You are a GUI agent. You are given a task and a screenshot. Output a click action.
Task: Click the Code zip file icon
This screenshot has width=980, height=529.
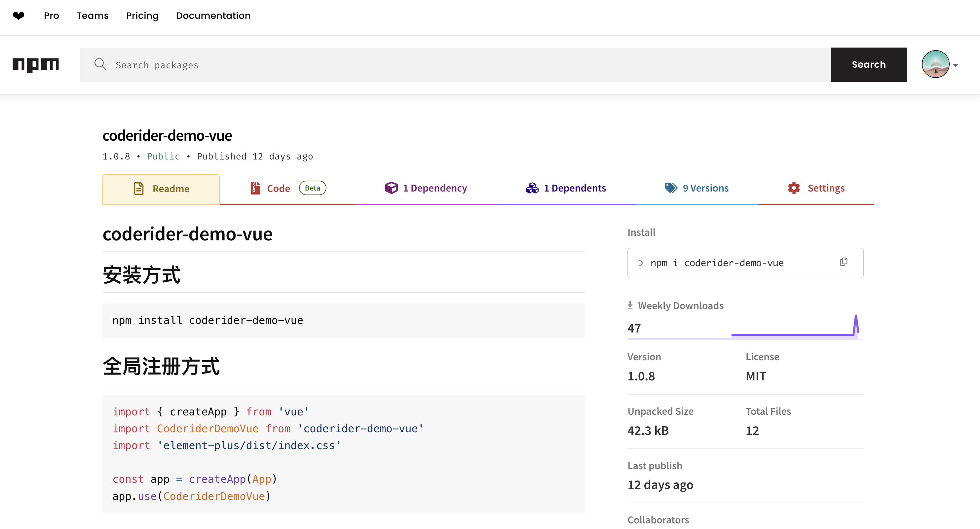[255, 188]
